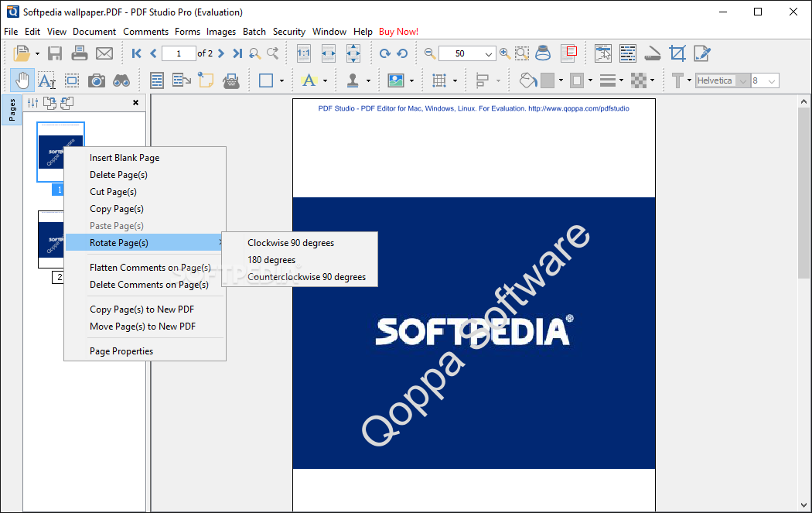Select the Hand tool

click(x=22, y=80)
